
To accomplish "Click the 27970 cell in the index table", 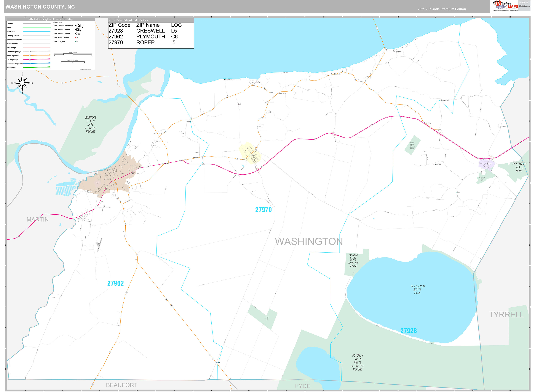I will (x=116, y=43).
